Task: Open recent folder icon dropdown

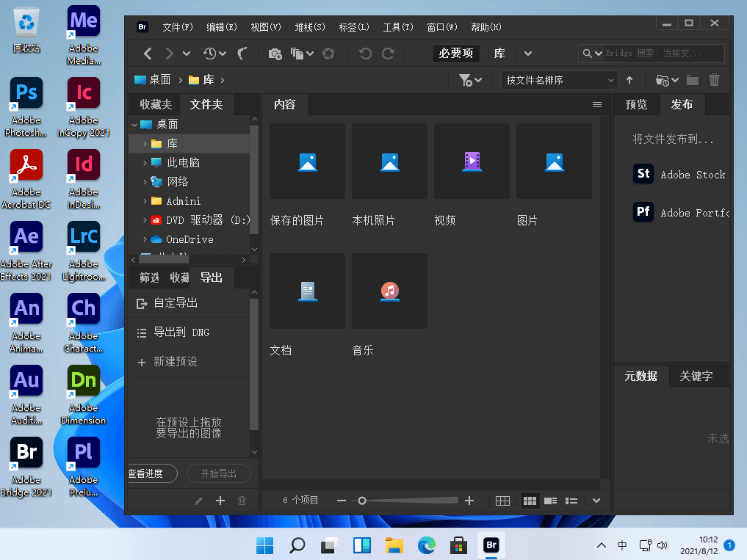Action: pos(666,80)
